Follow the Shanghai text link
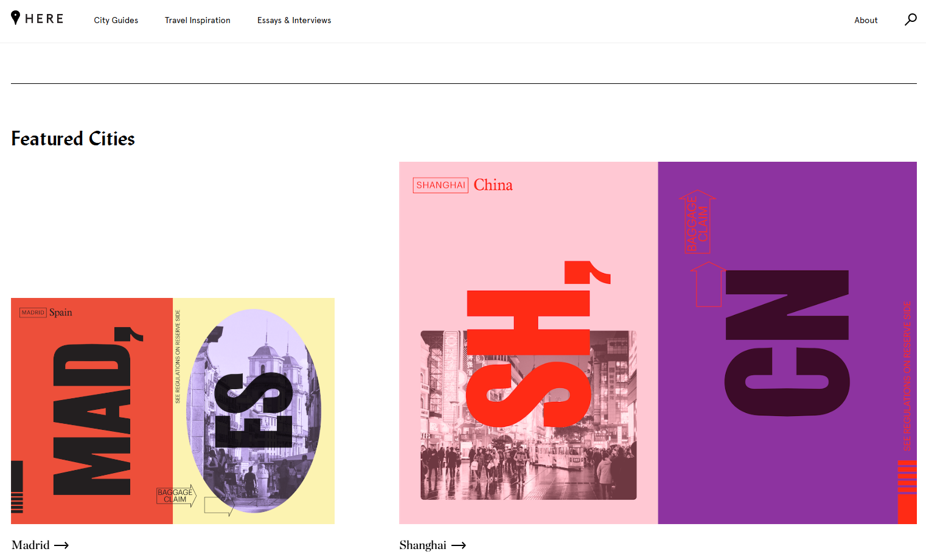 tap(422, 545)
